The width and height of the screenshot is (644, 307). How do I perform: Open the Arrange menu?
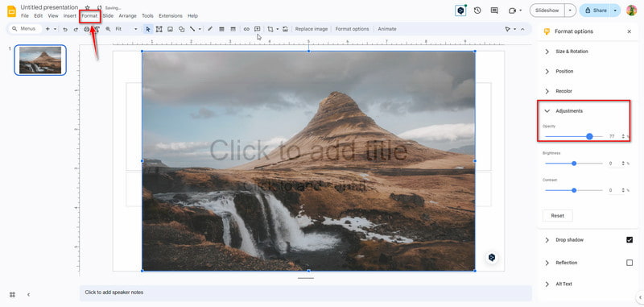(128, 16)
